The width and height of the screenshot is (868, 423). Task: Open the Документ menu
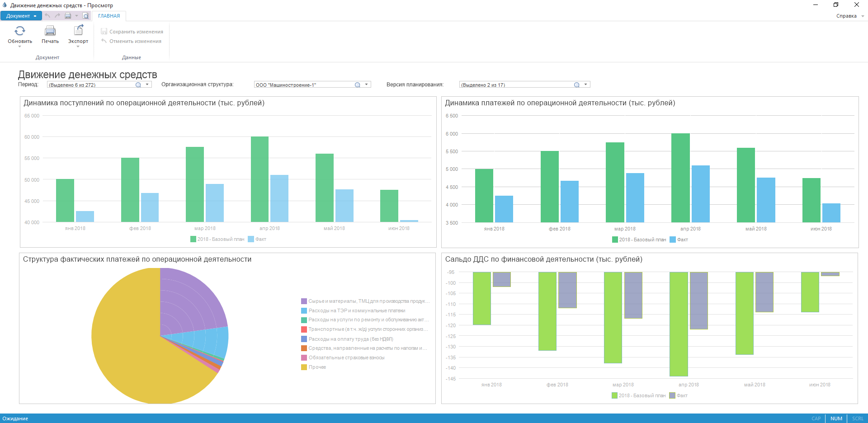pos(21,16)
